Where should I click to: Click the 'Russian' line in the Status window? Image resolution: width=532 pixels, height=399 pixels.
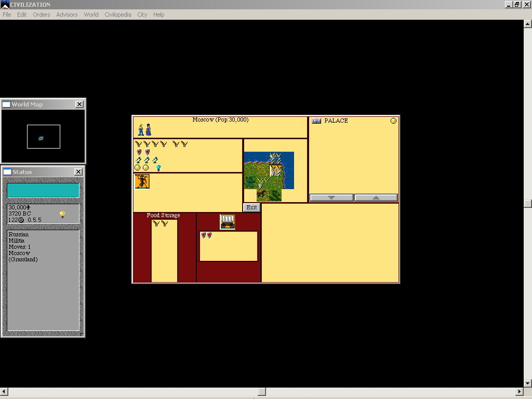pos(19,234)
